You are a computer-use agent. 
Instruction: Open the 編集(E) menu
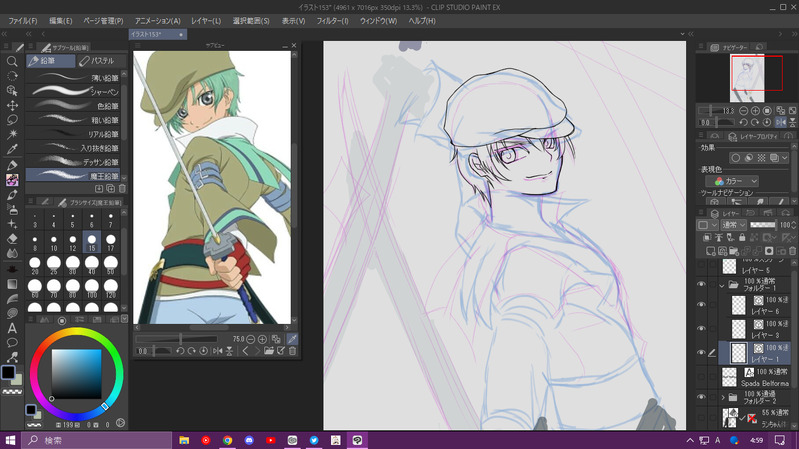(x=61, y=21)
